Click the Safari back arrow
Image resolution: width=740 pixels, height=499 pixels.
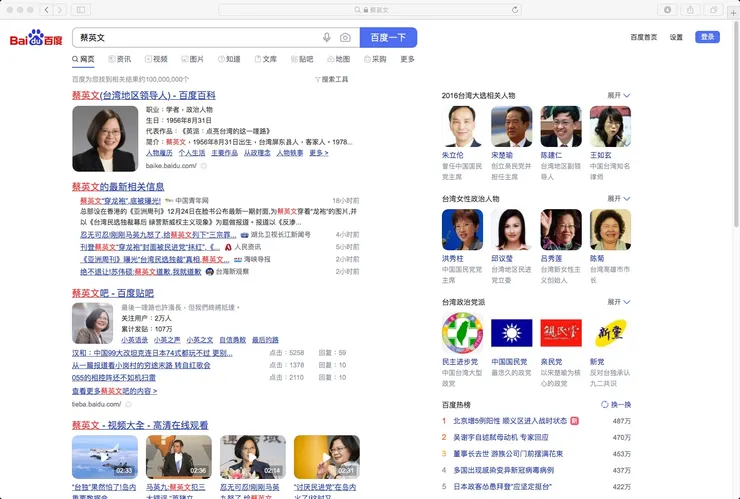click(46, 9)
